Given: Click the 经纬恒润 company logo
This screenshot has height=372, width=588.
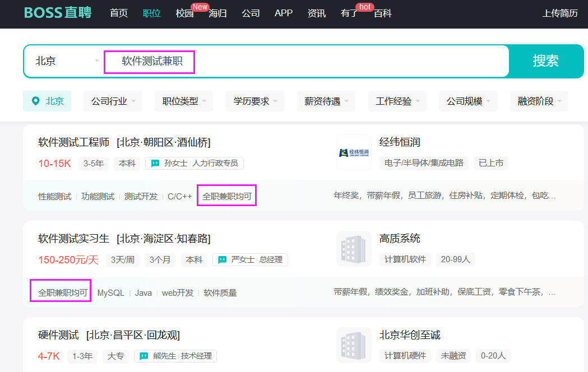Looking at the screenshot, I should [x=354, y=152].
